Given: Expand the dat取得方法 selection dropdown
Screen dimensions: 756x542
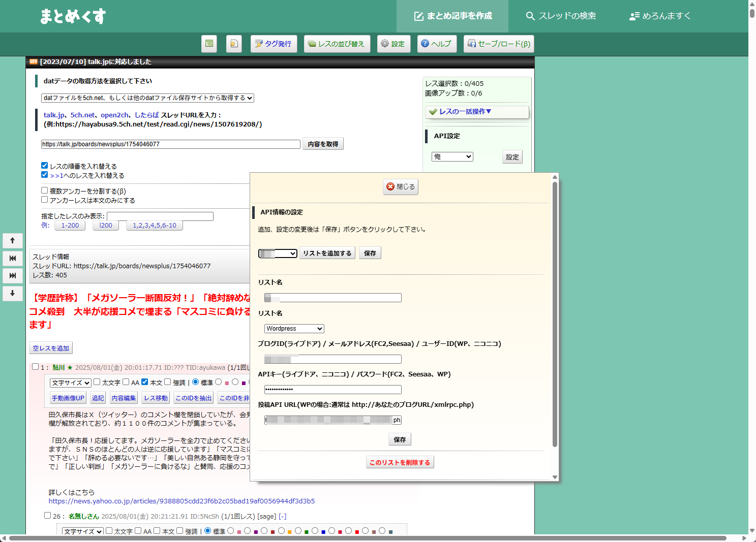Looking at the screenshot, I should (147, 98).
